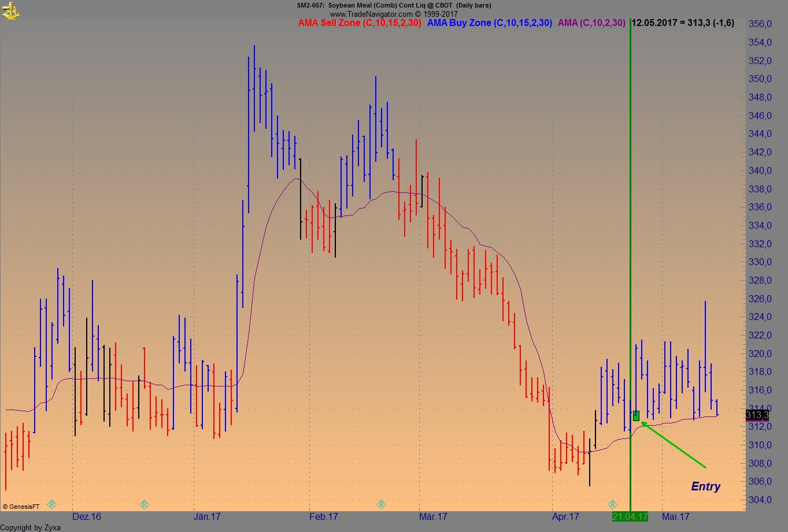Viewport: 788px width, 532px height.
Task: Select the rollover diamond marker below Dez.16
Action: [51, 504]
